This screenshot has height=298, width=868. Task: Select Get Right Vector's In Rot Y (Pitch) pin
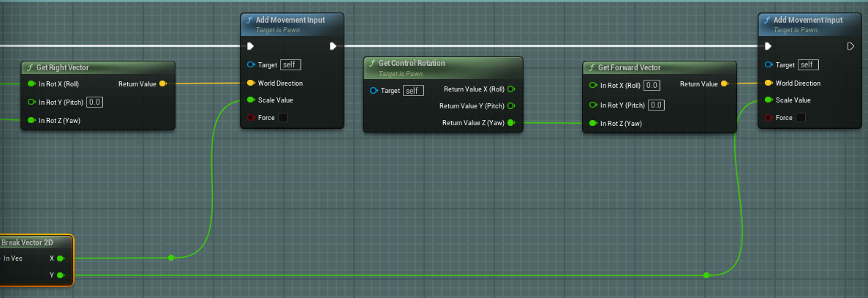31,102
